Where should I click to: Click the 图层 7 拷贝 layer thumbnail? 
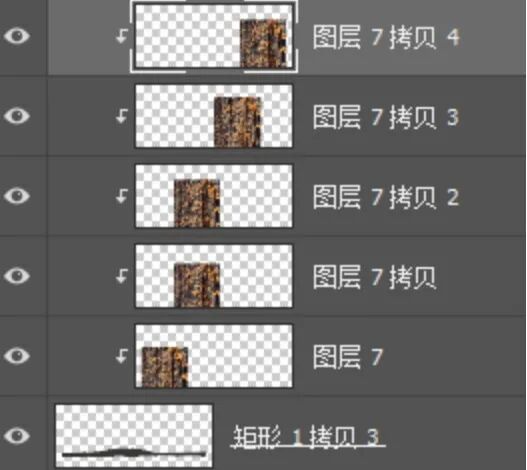pyautogui.click(x=214, y=276)
